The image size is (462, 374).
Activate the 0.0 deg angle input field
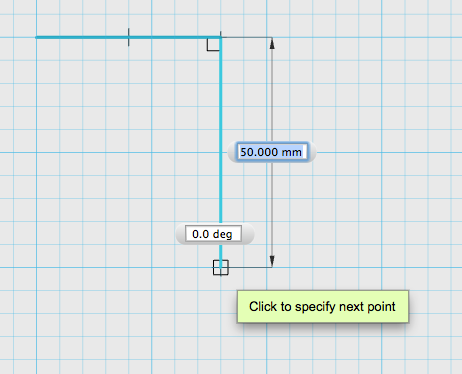point(213,234)
